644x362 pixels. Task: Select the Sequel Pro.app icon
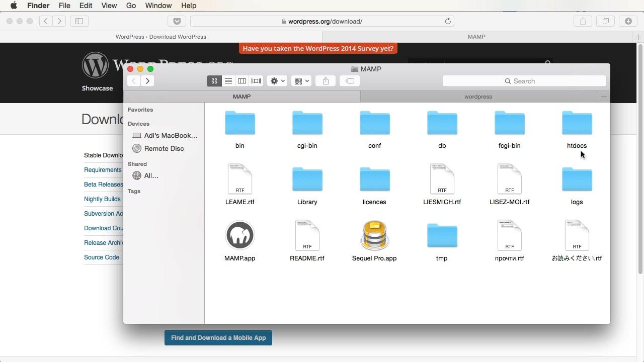pyautogui.click(x=375, y=235)
